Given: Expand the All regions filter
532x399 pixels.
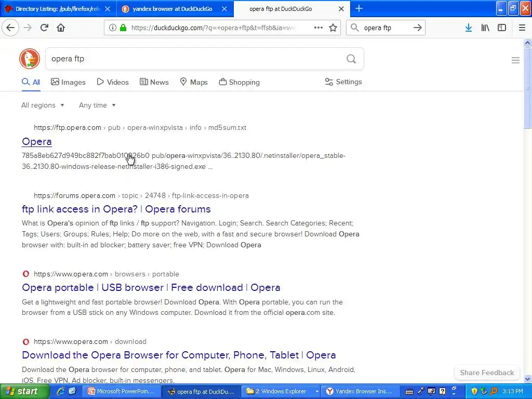Looking at the screenshot, I should [43, 105].
